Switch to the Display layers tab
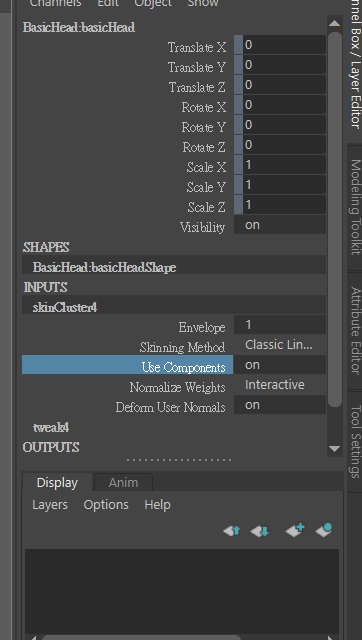 (x=57, y=482)
